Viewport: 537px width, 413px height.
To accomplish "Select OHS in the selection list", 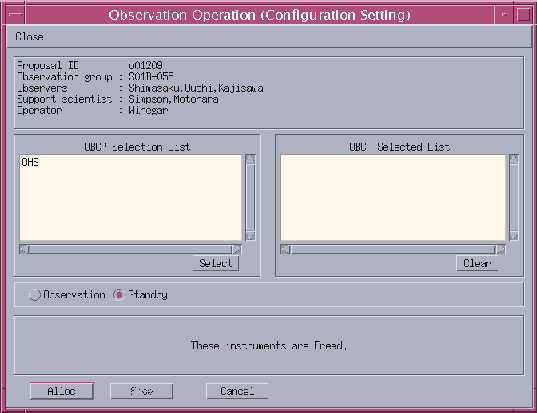I will point(30,162).
